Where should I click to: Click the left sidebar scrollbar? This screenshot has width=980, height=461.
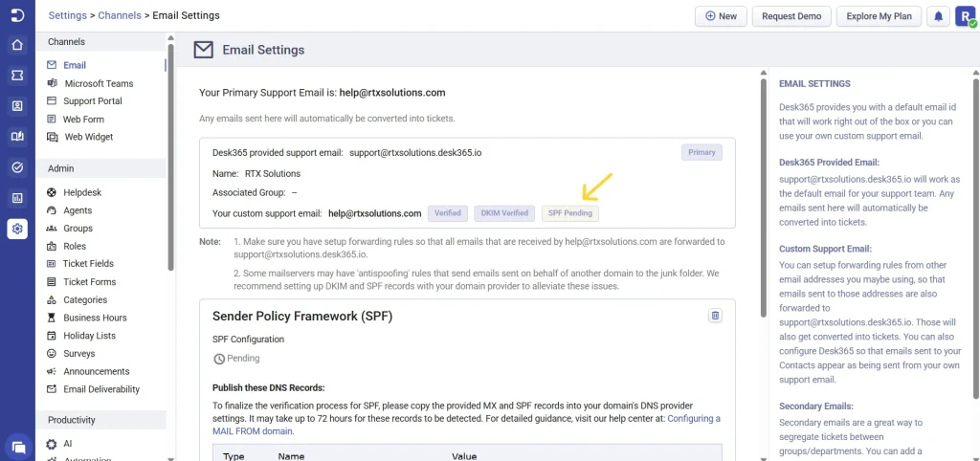[170, 156]
